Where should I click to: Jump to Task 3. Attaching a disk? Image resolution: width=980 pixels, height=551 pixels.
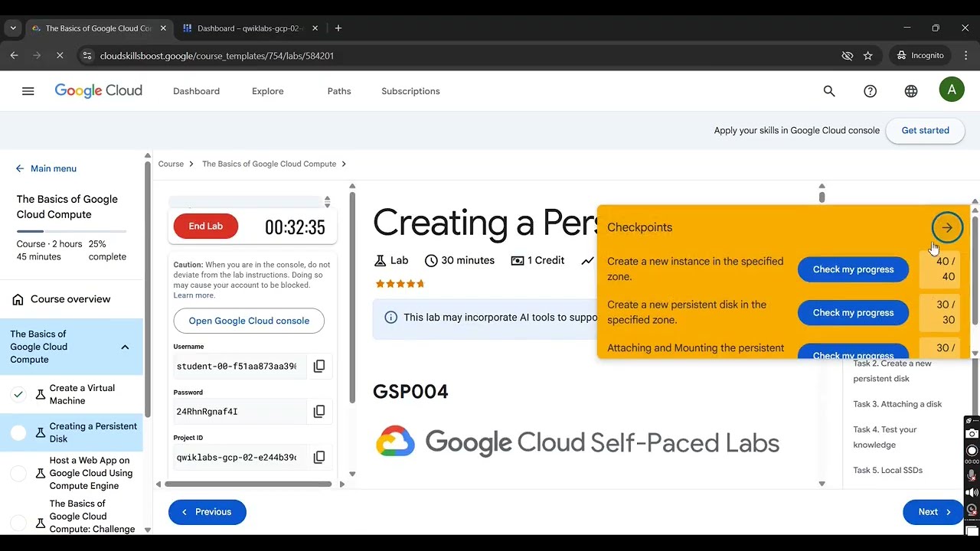tap(897, 404)
